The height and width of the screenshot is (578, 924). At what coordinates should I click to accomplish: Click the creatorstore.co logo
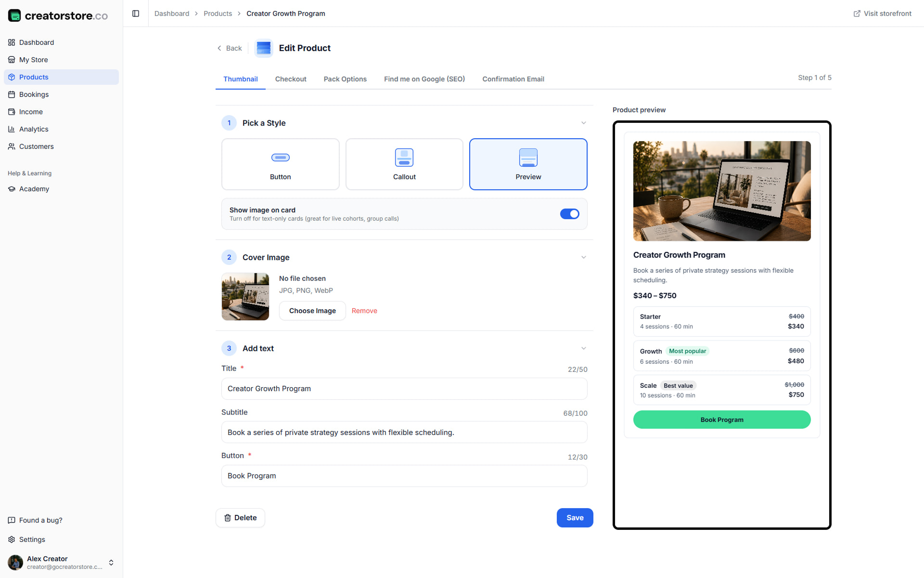tap(58, 15)
